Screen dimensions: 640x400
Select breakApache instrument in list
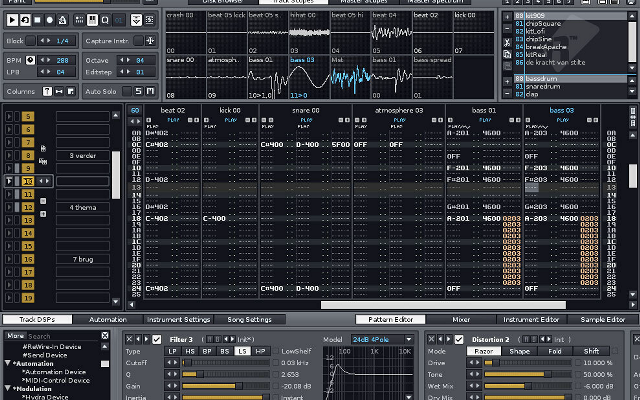click(571, 47)
